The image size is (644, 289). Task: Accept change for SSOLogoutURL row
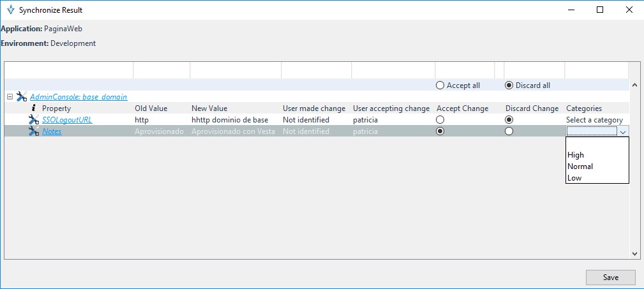[x=440, y=120]
